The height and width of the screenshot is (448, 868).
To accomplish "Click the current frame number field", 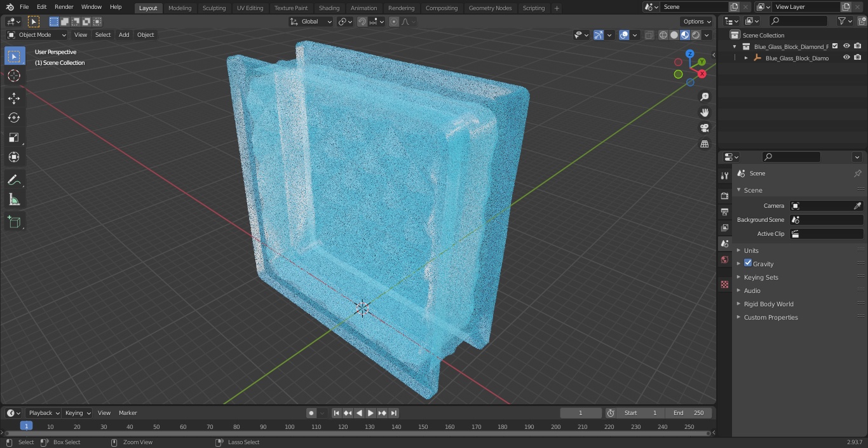I will pyautogui.click(x=580, y=413).
